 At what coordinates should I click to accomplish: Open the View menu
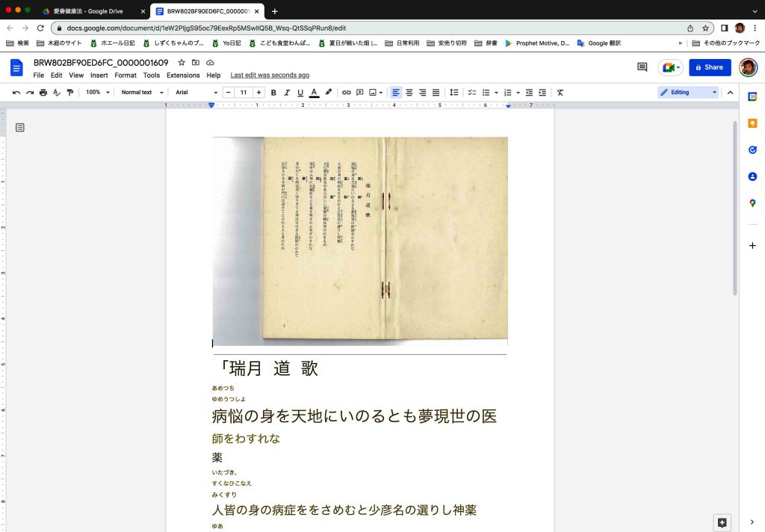click(76, 75)
